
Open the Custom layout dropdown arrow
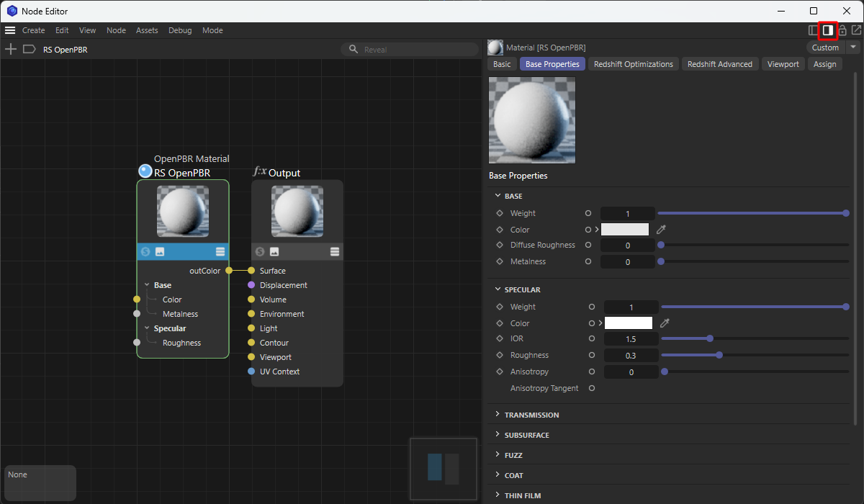[853, 48]
